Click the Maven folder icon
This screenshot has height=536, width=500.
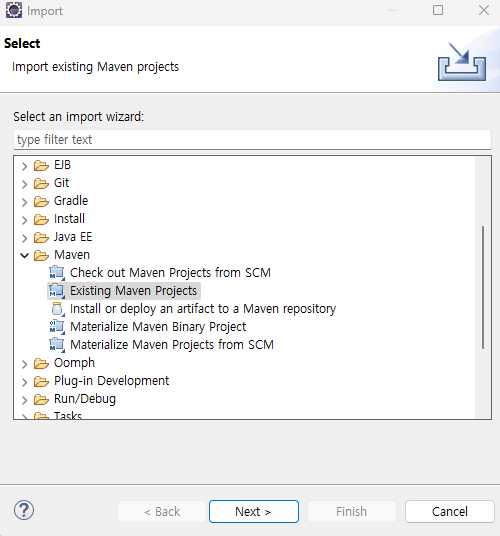point(41,255)
